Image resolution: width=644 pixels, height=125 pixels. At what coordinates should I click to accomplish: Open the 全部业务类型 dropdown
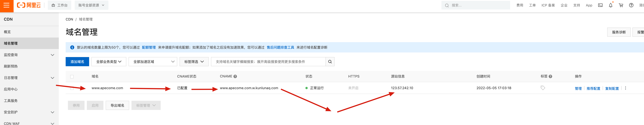point(109,62)
